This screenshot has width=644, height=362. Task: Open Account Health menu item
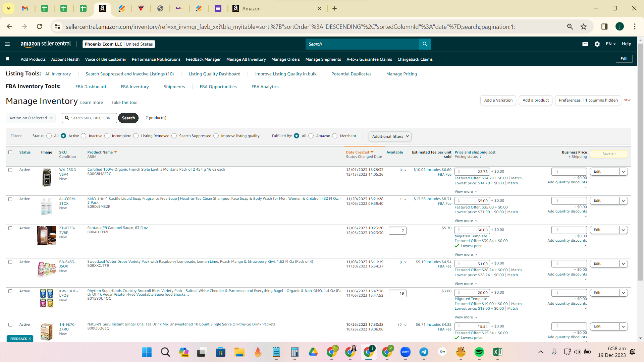(x=65, y=59)
